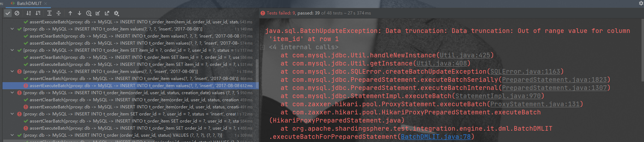Open run panel gear in top right
This screenshot has height=142, width=644.
(641, 3)
